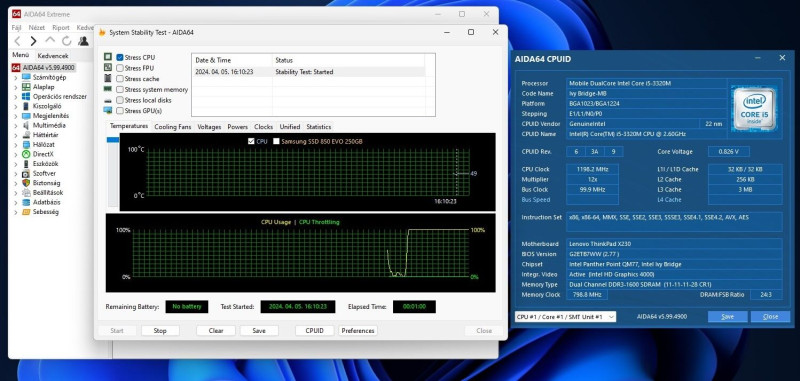Click the Megjelenítés display icon

point(26,116)
